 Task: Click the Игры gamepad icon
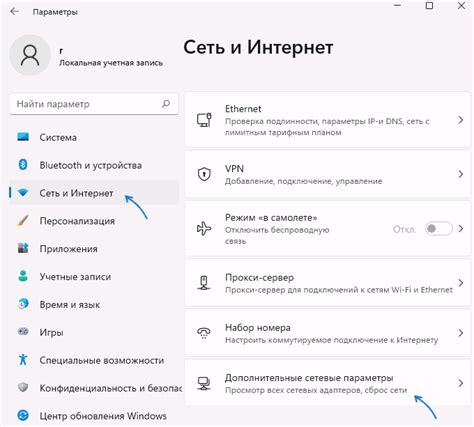(23, 332)
